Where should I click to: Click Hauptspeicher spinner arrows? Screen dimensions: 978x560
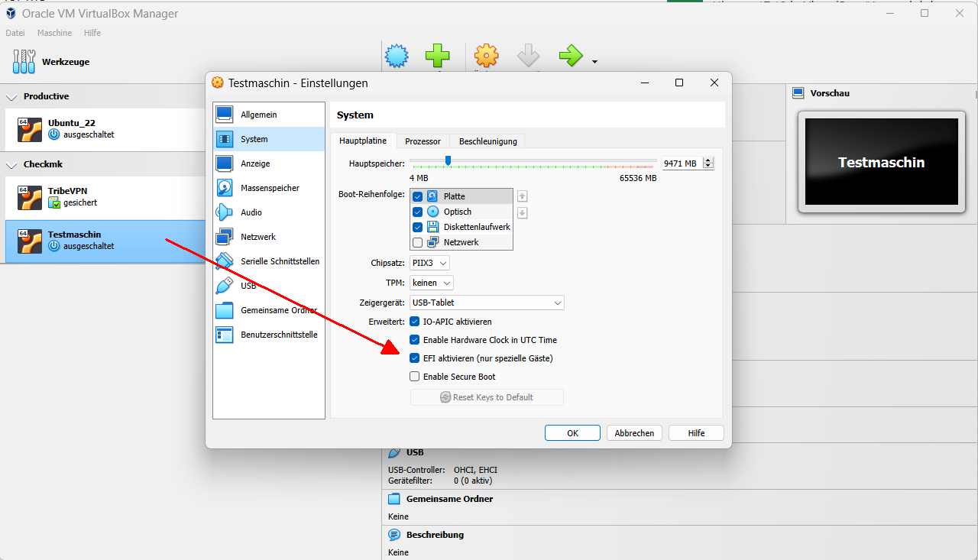pos(708,163)
